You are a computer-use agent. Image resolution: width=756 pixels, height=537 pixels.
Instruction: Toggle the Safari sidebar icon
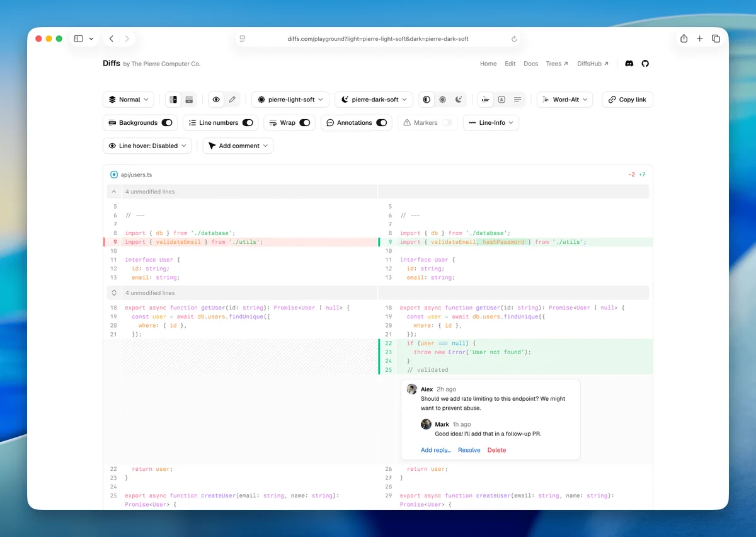coord(78,38)
